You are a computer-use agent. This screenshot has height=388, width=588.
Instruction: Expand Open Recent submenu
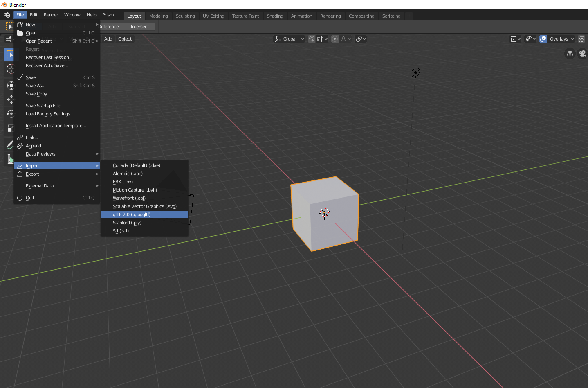(57, 41)
